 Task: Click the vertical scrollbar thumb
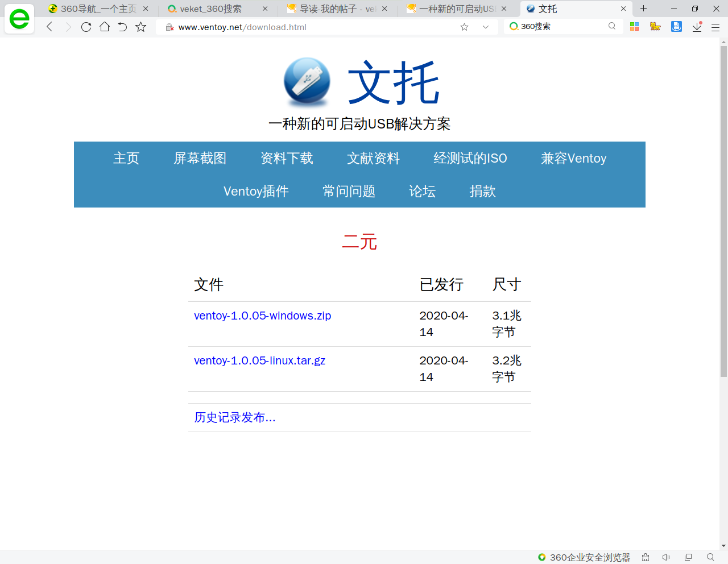pyautogui.click(x=723, y=211)
